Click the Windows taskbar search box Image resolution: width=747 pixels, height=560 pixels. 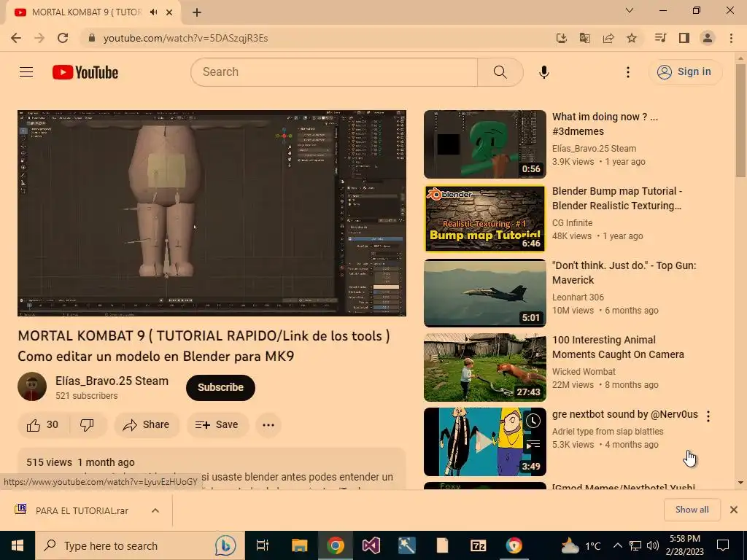(x=139, y=545)
